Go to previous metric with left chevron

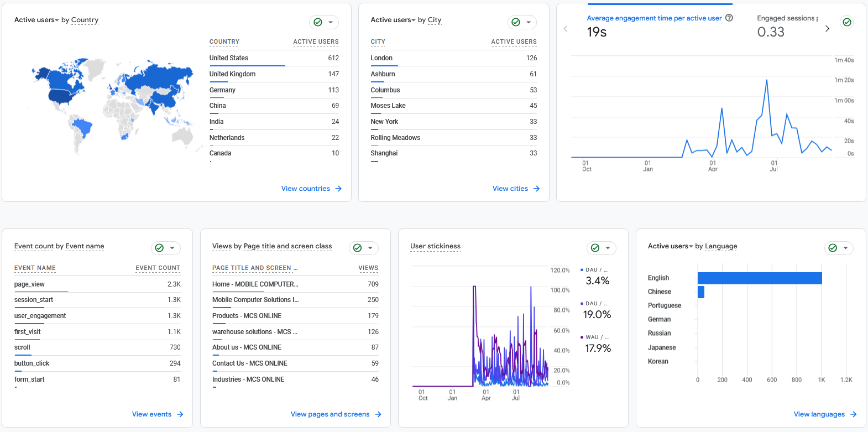click(565, 28)
